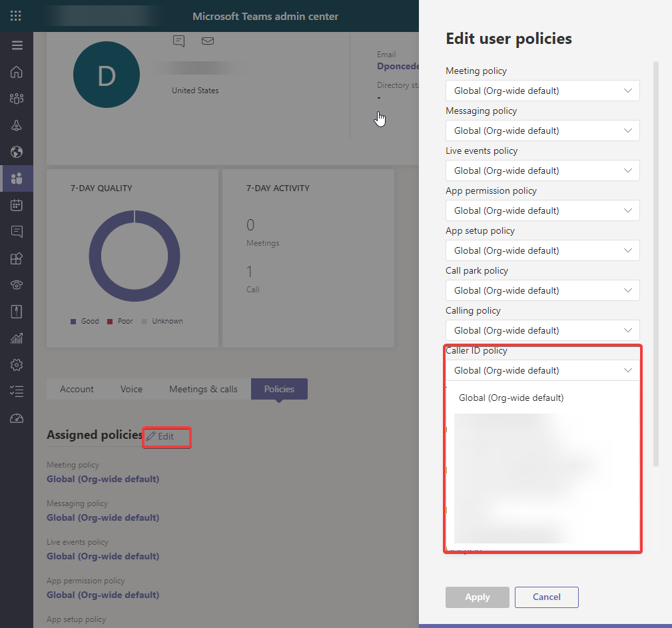Viewport: 672px width, 628px height.
Task: Toggle the hamburger navigation menu
Action: point(17,45)
